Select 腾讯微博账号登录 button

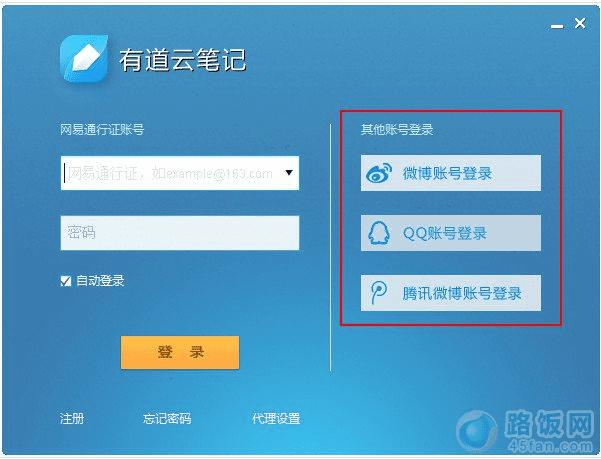pyautogui.click(x=451, y=293)
